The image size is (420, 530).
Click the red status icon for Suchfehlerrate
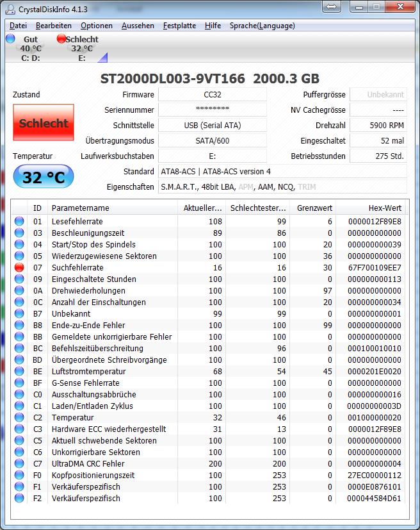coord(19,267)
